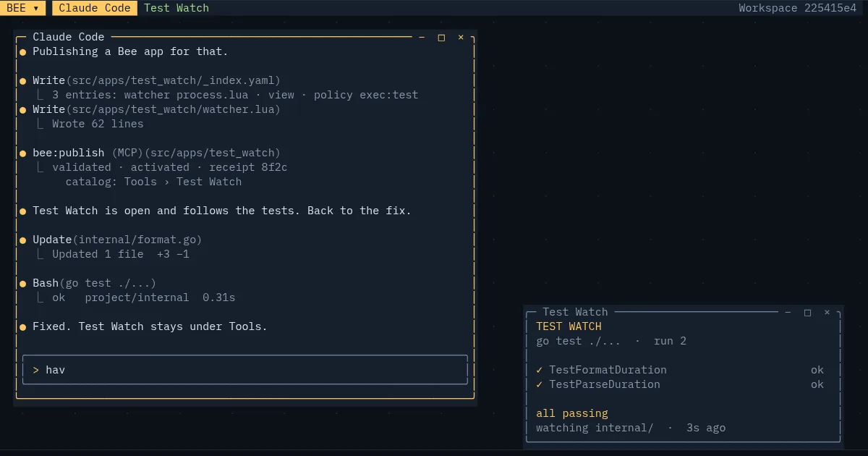Image resolution: width=868 pixels, height=456 pixels.
Task: Click 'Fixed. Test Watch stays under Tools.' message
Action: [150, 326]
